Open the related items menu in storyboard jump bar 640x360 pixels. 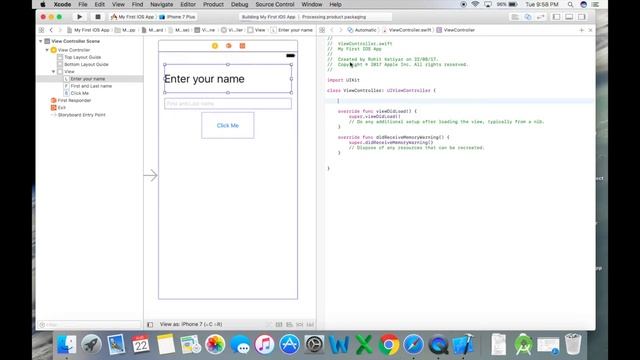tap(41, 30)
